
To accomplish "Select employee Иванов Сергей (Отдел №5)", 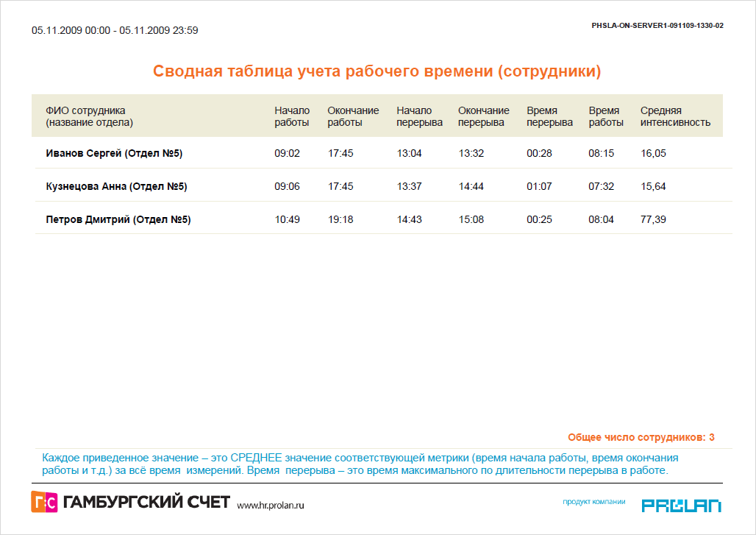I will tap(114, 153).
